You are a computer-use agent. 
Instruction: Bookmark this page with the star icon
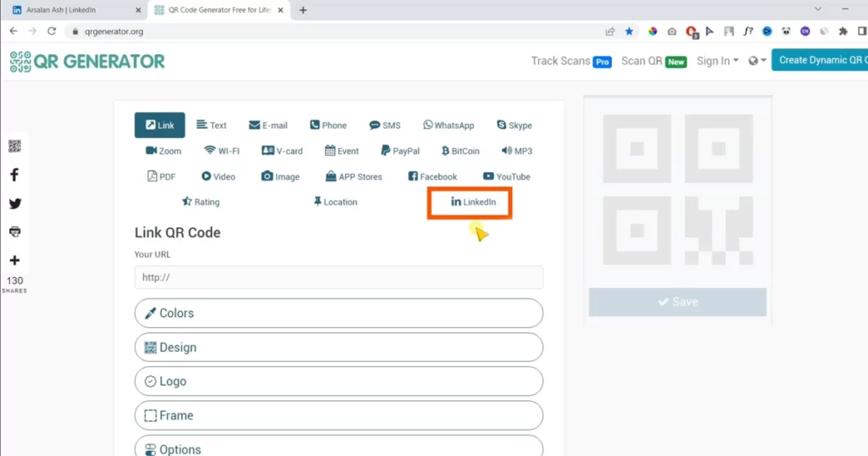point(630,31)
